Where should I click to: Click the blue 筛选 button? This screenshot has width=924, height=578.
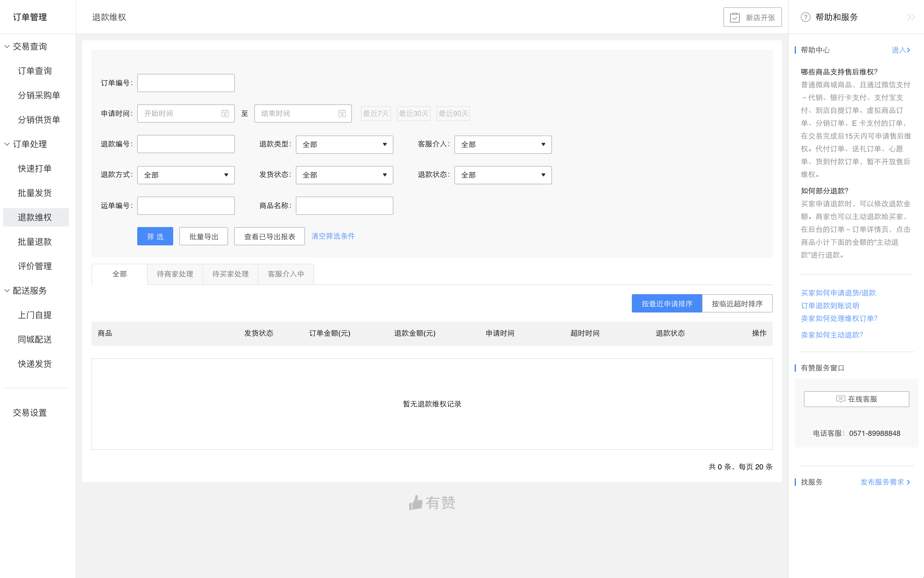pyautogui.click(x=155, y=236)
